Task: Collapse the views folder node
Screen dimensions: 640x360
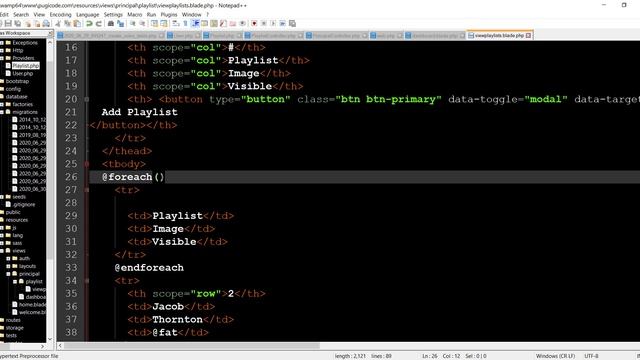Action: click(2, 251)
